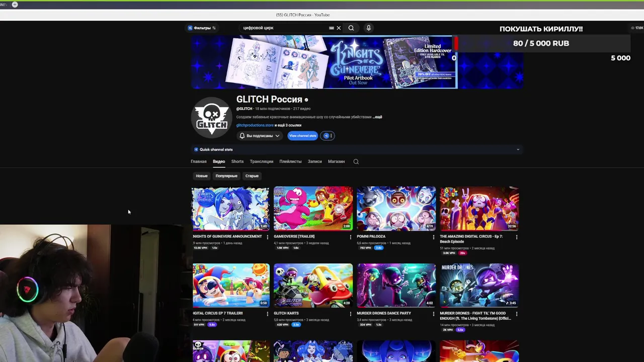Click the 1.3x badge under Murder Drones Dance Party
The width and height of the screenshot is (644, 362).
(x=379, y=325)
